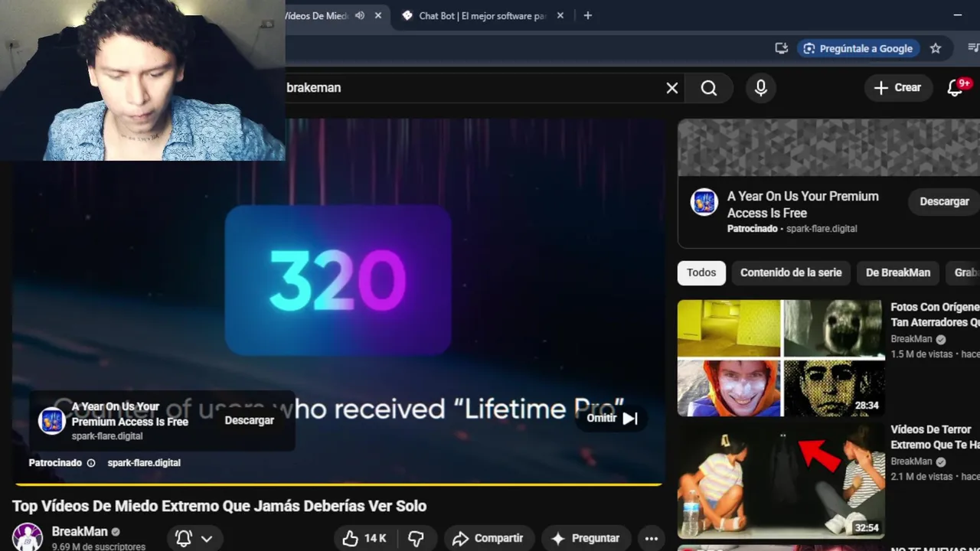The height and width of the screenshot is (551, 980).
Task: Select the Todos filter chip
Action: (x=701, y=272)
